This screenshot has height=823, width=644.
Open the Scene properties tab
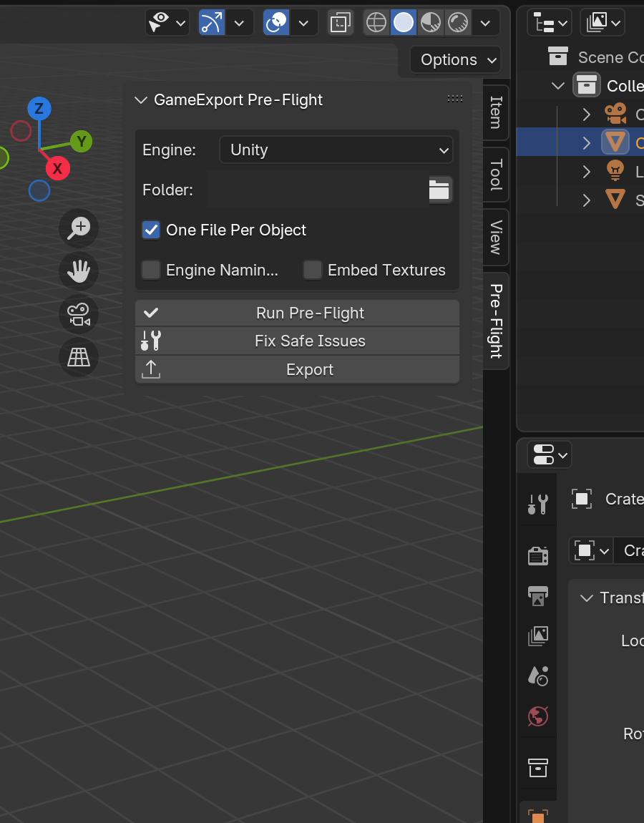tap(538, 676)
